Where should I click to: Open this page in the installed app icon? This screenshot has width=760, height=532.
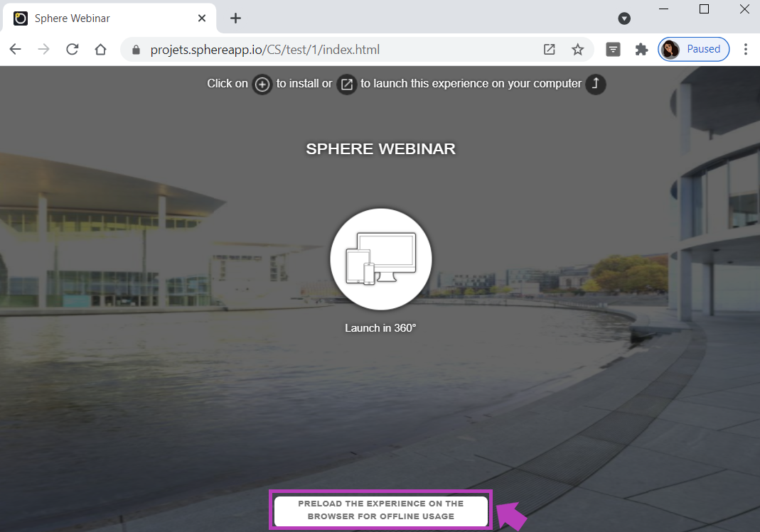549,50
